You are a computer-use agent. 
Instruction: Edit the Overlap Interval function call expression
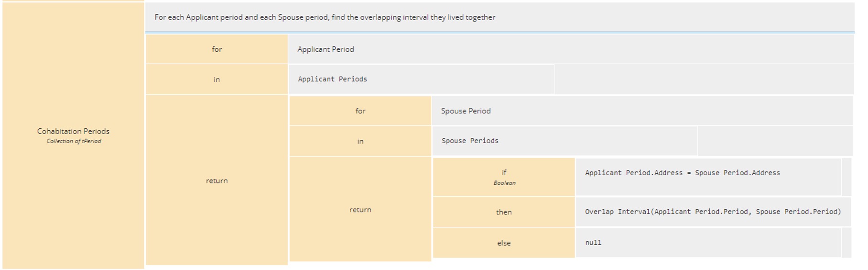[x=712, y=212]
